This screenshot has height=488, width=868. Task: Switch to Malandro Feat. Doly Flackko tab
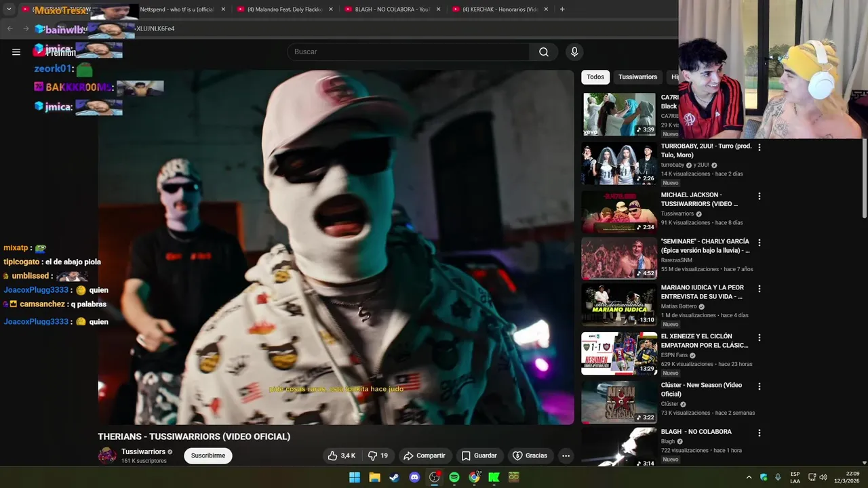tap(285, 9)
